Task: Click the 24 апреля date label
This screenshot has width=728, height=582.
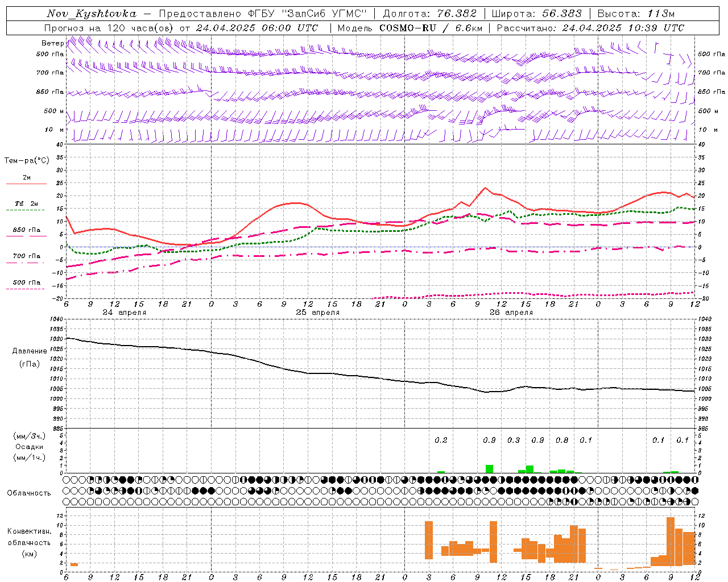Action: 124,313
